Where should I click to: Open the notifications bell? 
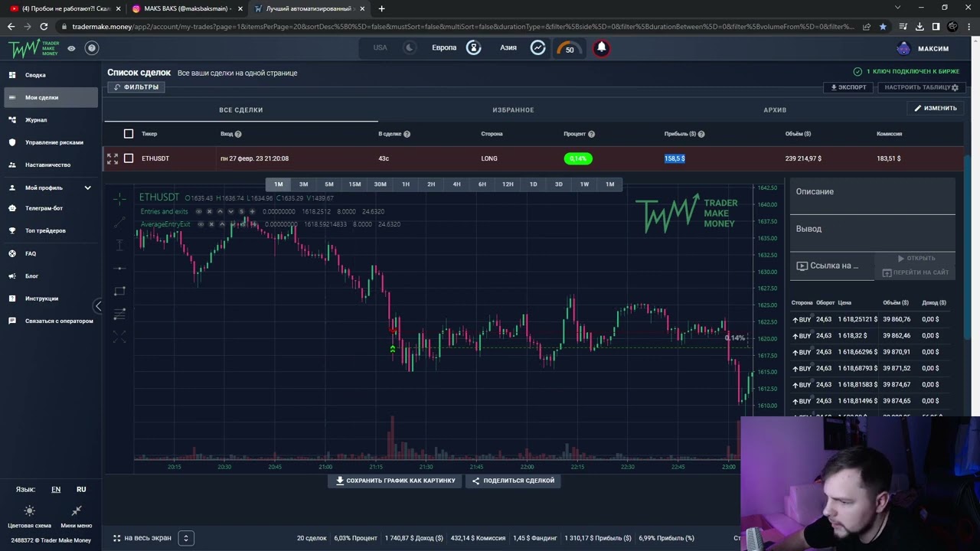click(602, 47)
